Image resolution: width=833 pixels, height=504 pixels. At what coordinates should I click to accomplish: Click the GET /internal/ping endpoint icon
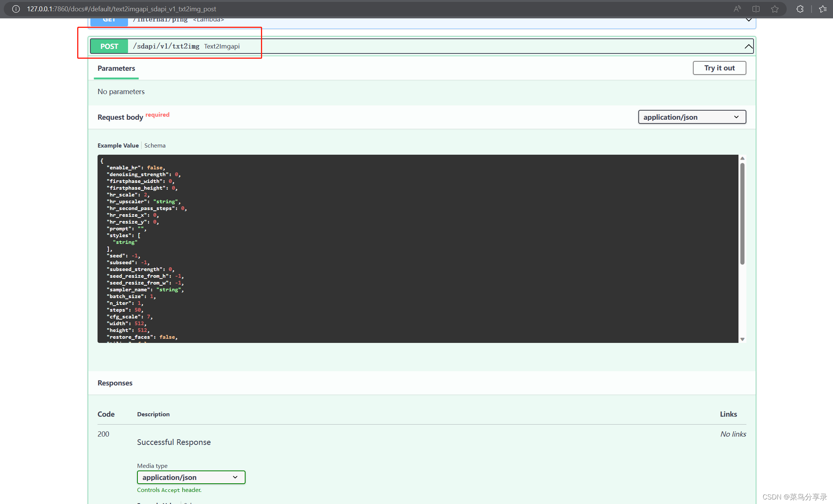click(x=110, y=20)
